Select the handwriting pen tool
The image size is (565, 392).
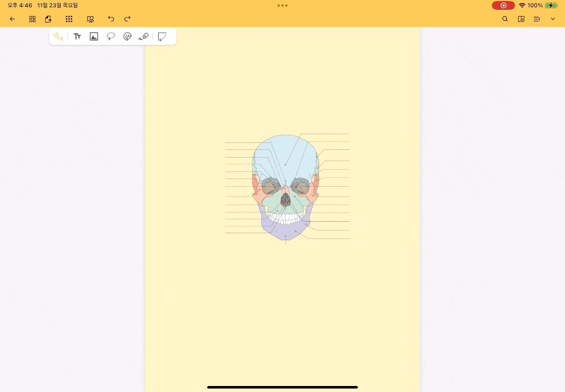click(57, 36)
